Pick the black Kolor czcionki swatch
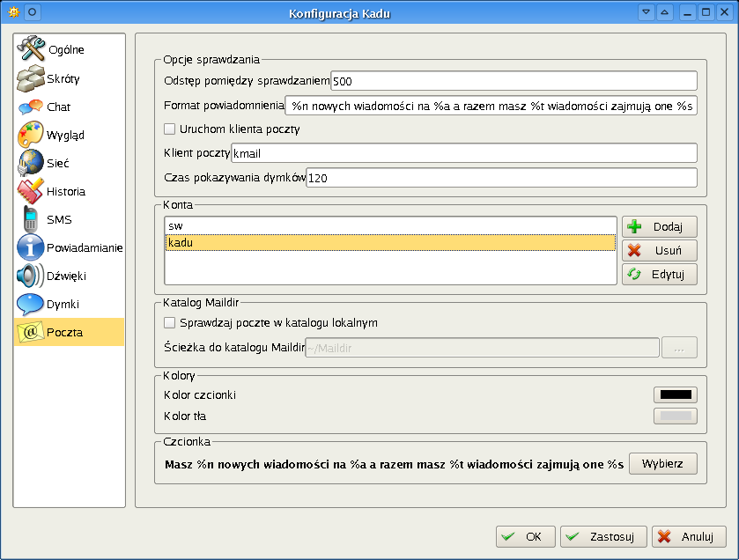 point(675,395)
